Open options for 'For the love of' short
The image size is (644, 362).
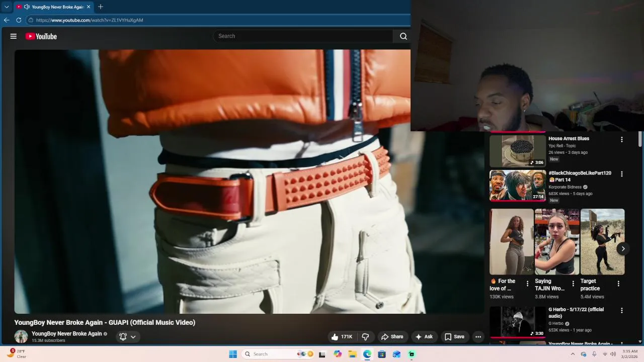tap(527, 284)
